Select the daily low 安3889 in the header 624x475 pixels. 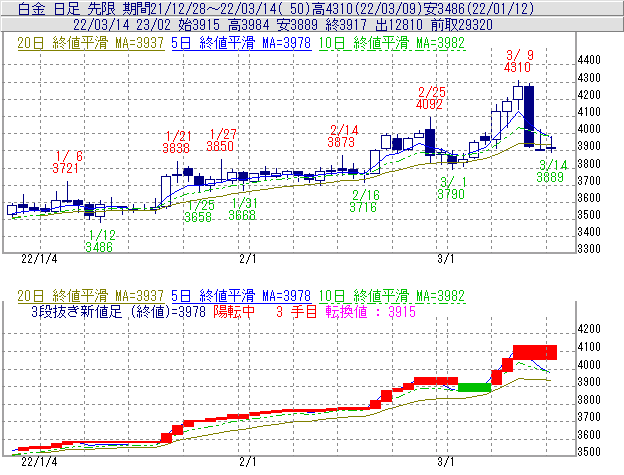pos(297,25)
